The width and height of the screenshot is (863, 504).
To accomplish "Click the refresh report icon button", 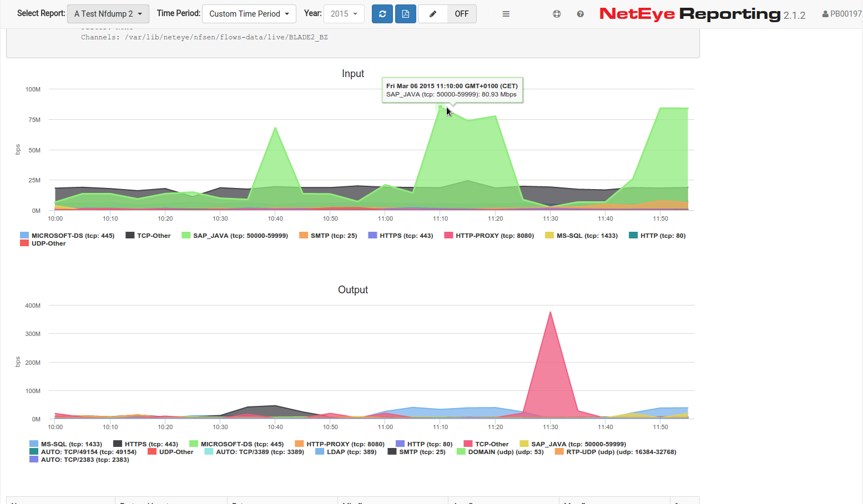I will (x=382, y=14).
